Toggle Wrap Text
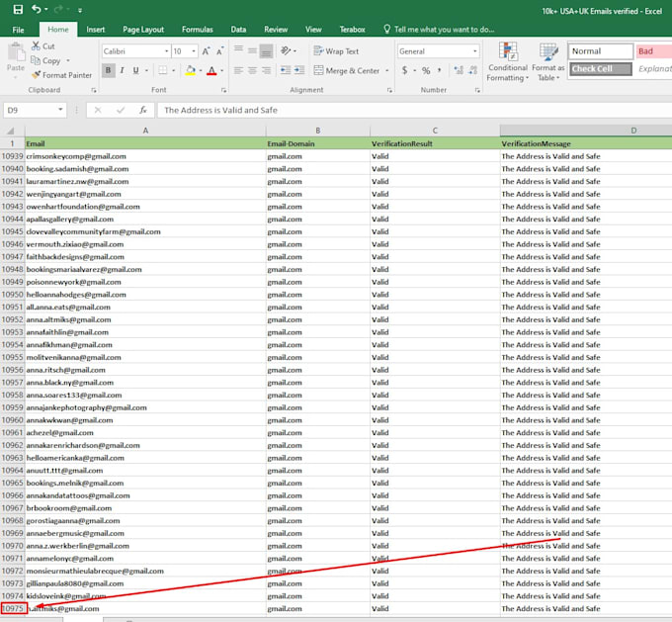The width and height of the screenshot is (672, 622). pyautogui.click(x=336, y=51)
